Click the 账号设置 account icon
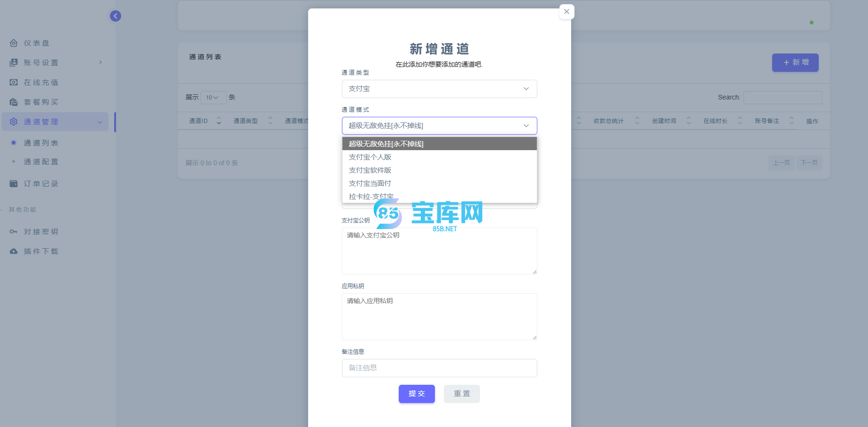Image resolution: width=868 pixels, height=427 pixels. point(14,62)
